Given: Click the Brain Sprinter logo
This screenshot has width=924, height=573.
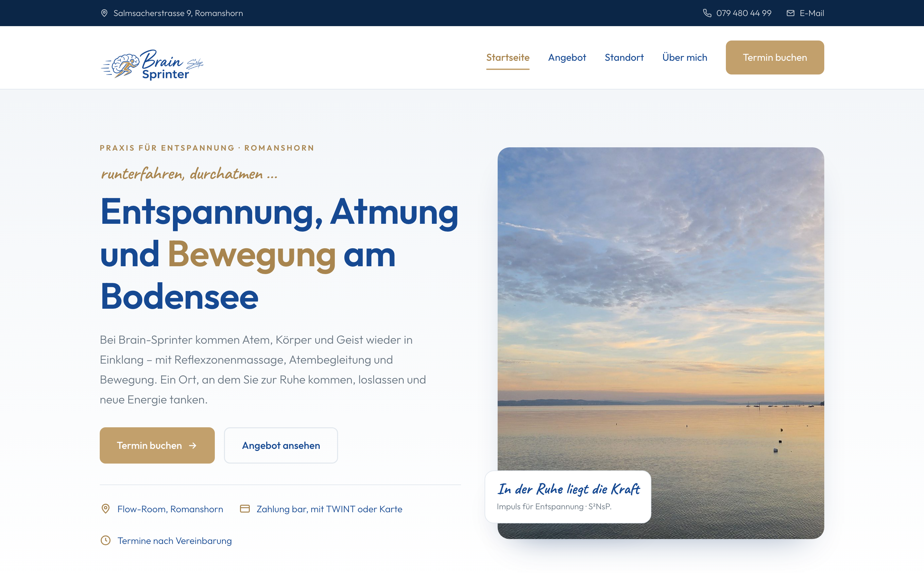Looking at the screenshot, I should (152, 64).
